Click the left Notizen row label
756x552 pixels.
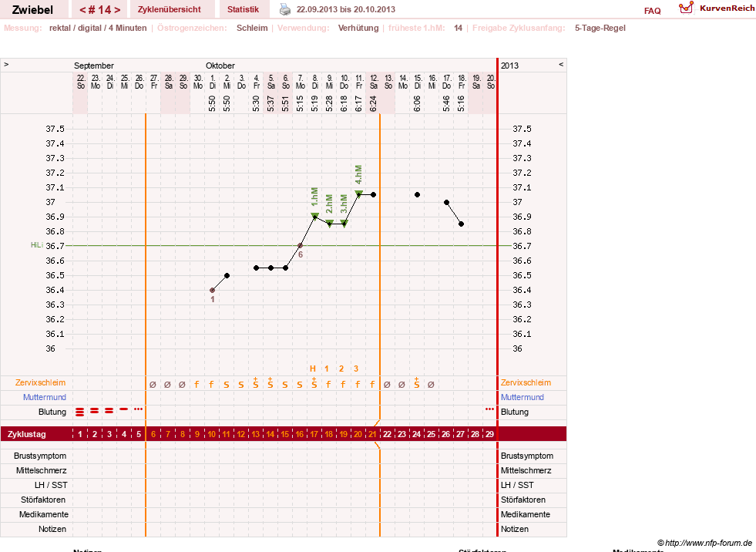coord(52,530)
